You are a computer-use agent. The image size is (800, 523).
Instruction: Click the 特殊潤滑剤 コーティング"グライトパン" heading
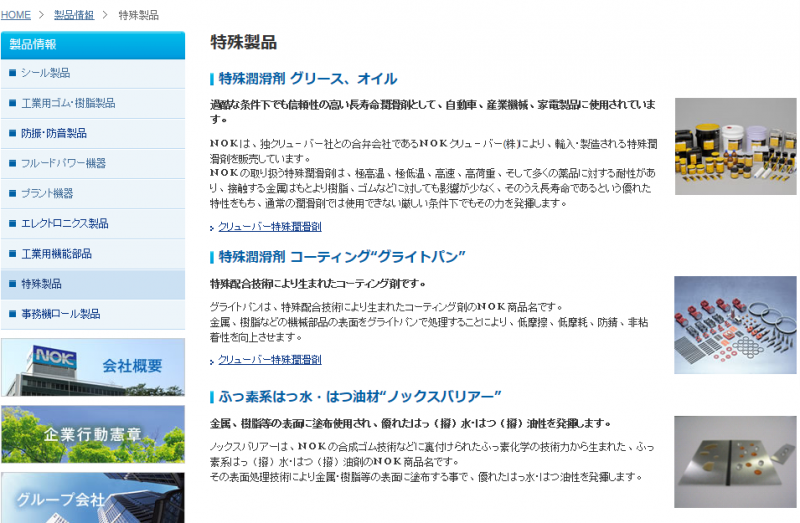click(342, 257)
